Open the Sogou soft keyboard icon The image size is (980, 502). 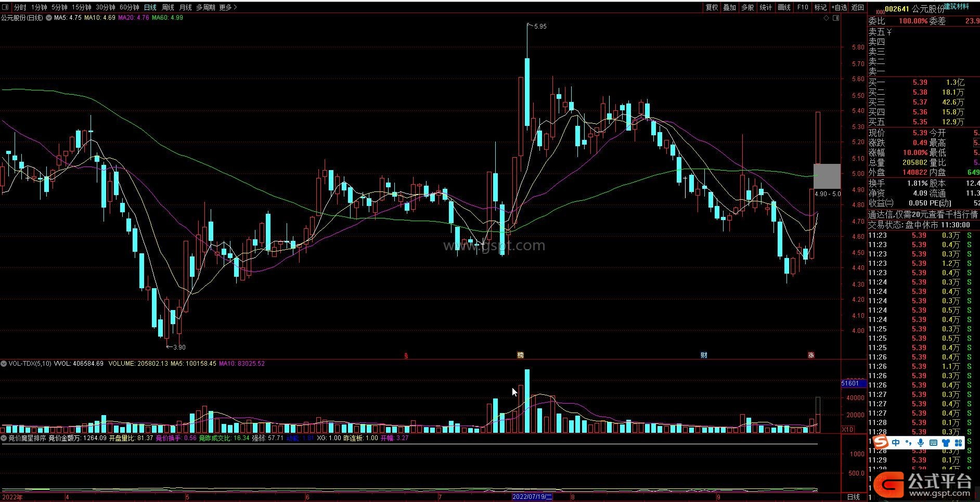pos(933,443)
